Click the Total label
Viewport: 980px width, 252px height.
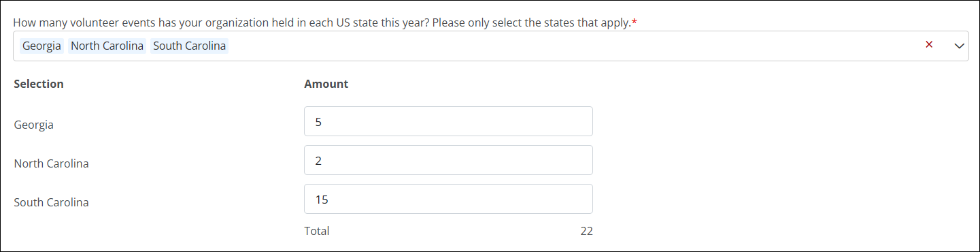(x=317, y=231)
